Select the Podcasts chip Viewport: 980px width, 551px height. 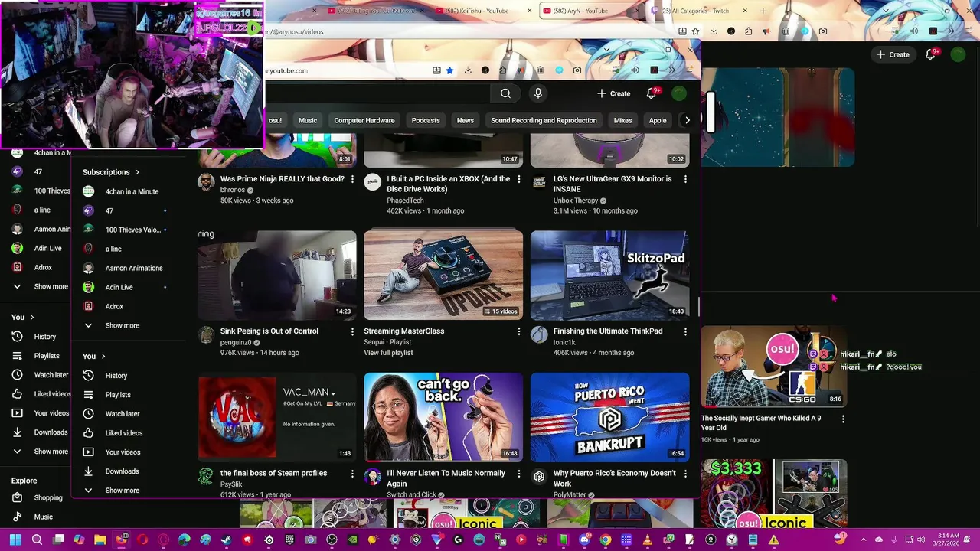[x=426, y=120]
